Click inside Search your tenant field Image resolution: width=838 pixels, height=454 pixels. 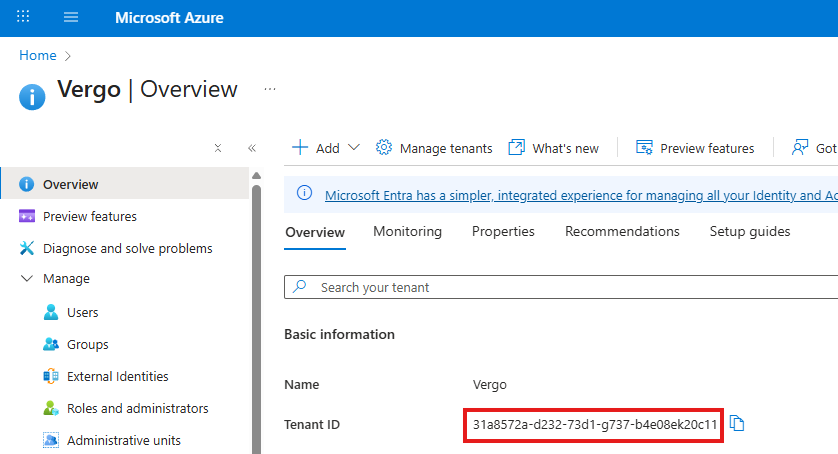561,287
